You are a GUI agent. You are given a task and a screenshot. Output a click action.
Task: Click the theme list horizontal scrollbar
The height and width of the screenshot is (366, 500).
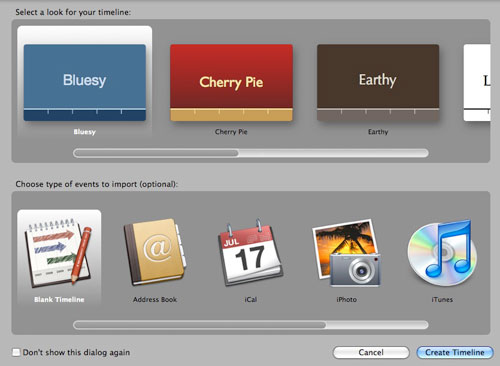coord(251,153)
